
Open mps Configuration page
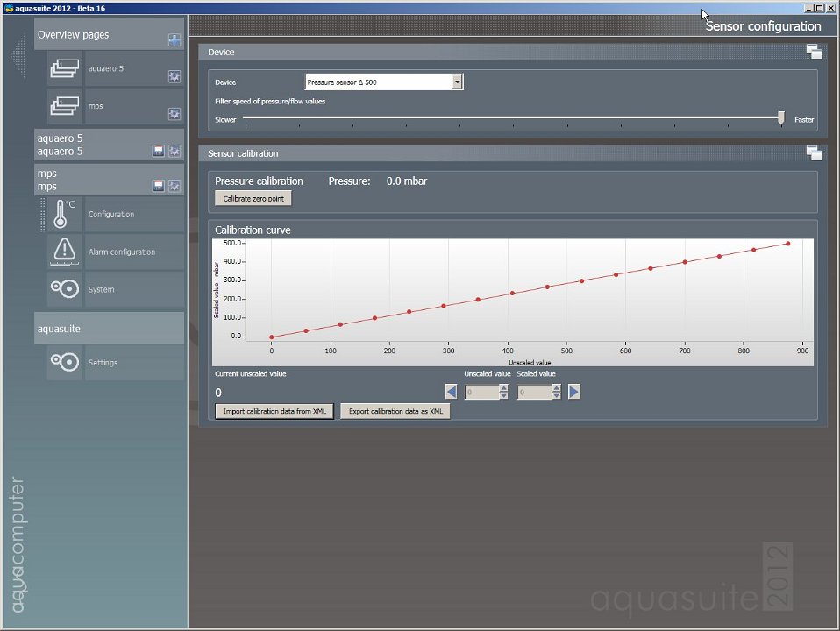pos(134,214)
